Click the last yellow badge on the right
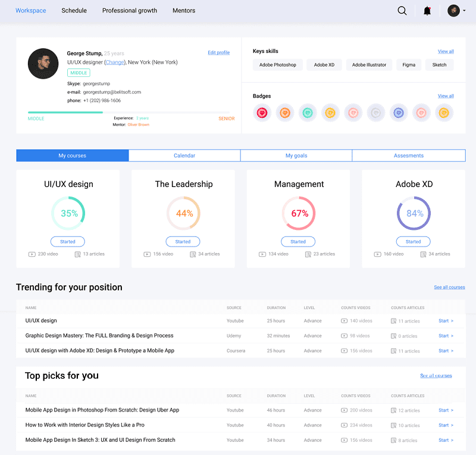The height and width of the screenshot is (455, 476). click(x=444, y=113)
